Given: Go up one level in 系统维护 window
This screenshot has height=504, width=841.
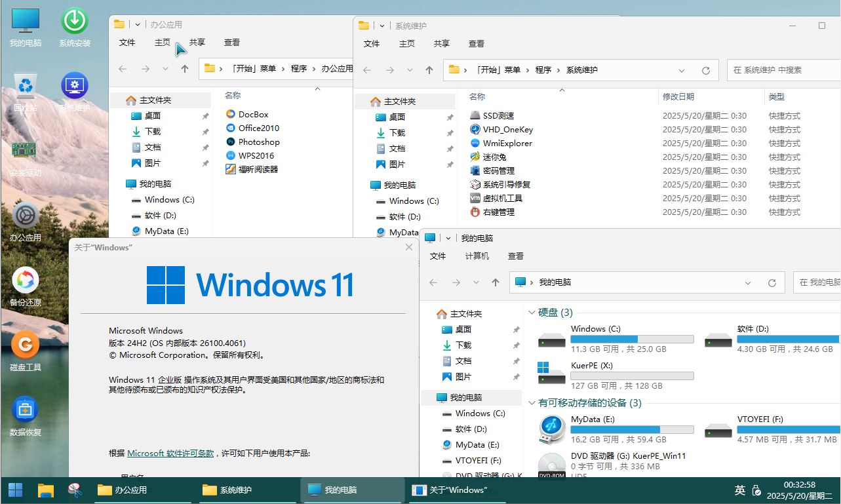Looking at the screenshot, I should [x=429, y=70].
